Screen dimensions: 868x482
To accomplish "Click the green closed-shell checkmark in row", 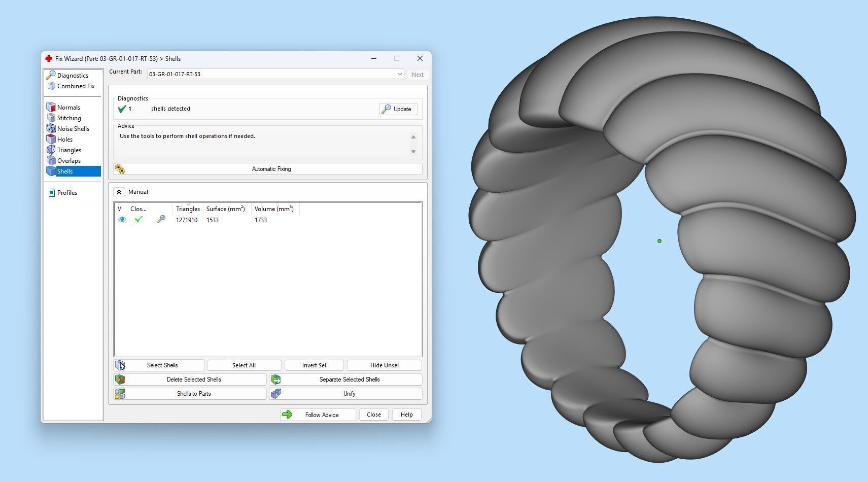I will [x=138, y=220].
